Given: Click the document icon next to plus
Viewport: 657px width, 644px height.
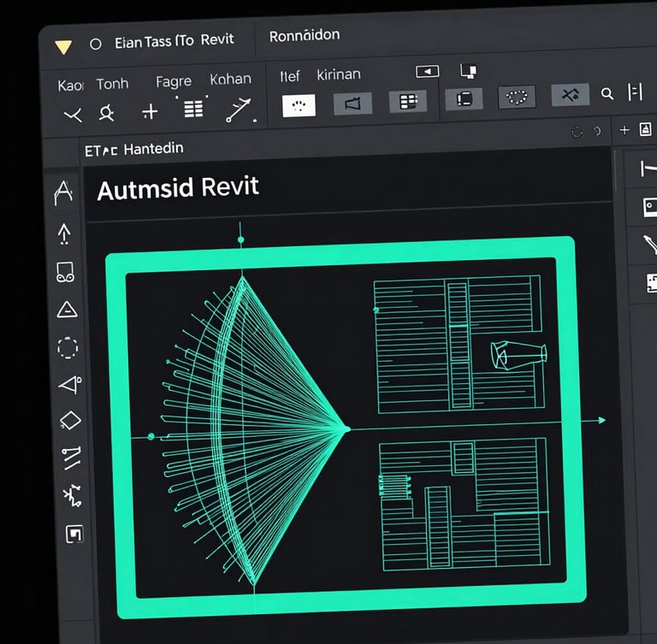Looking at the screenshot, I should (645, 129).
